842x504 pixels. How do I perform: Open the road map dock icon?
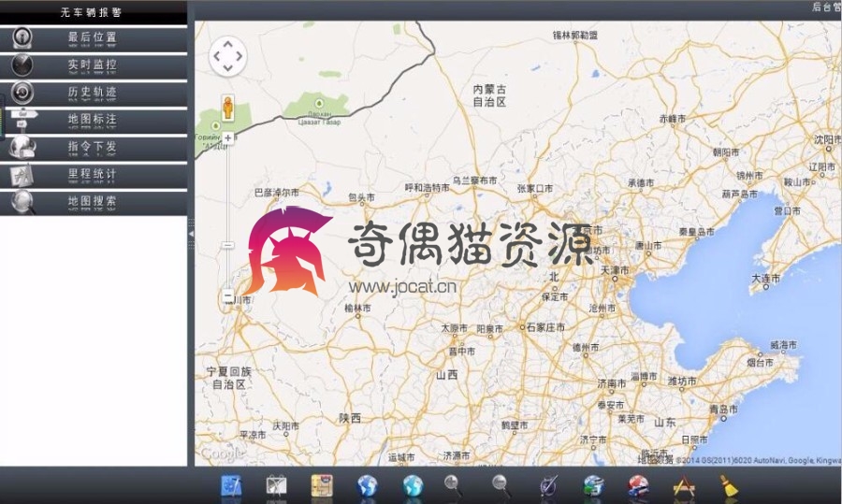pyautogui.click(x=322, y=486)
